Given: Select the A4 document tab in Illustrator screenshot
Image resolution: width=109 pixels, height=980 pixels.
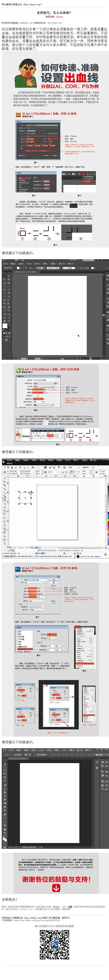Looking at the screenshot, I should (25, 272).
